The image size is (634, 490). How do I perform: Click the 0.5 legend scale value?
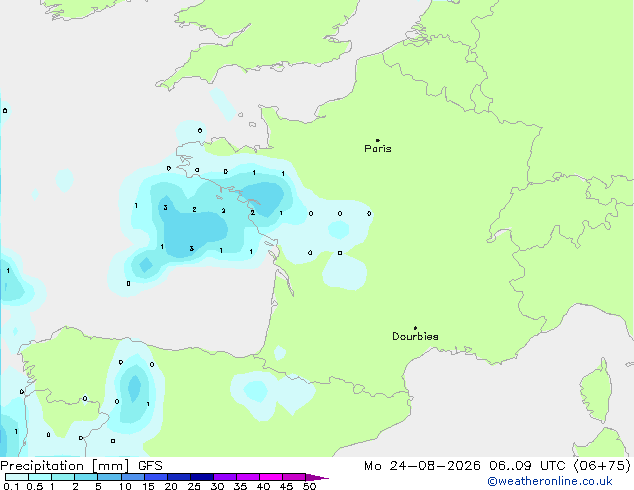coord(35,486)
